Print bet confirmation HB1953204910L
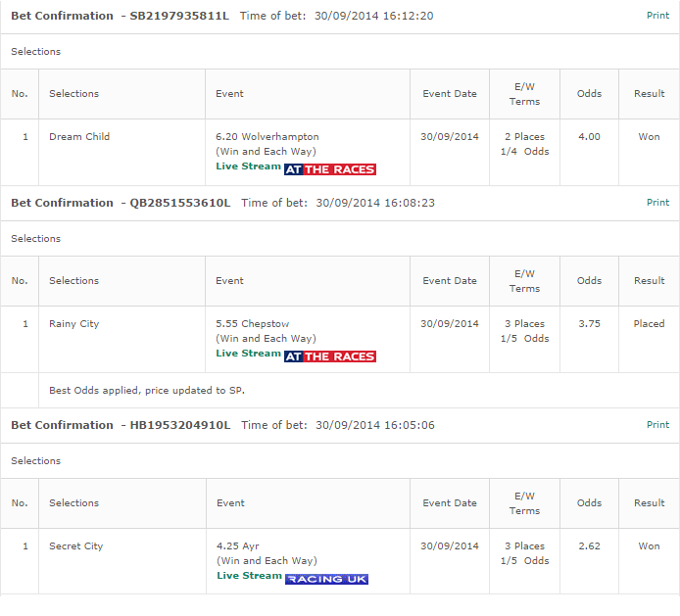The image size is (680, 616). pyautogui.click(x=657, y=425)
